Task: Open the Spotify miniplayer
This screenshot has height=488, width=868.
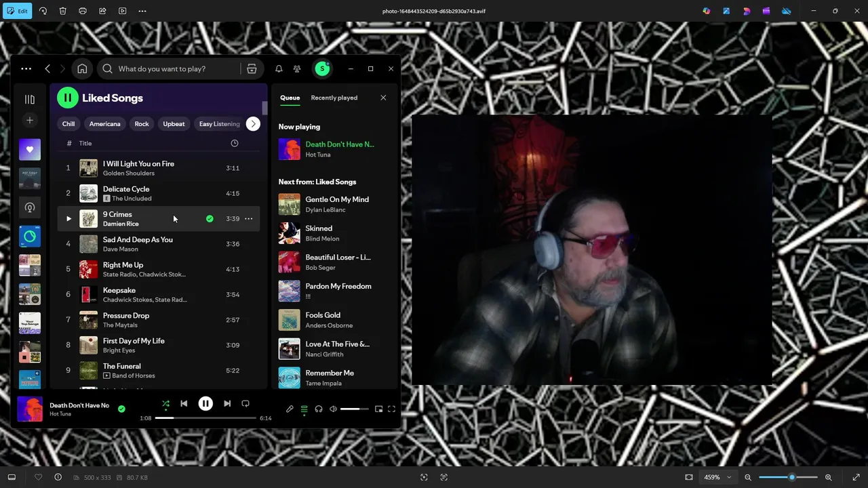Action: 378,409
